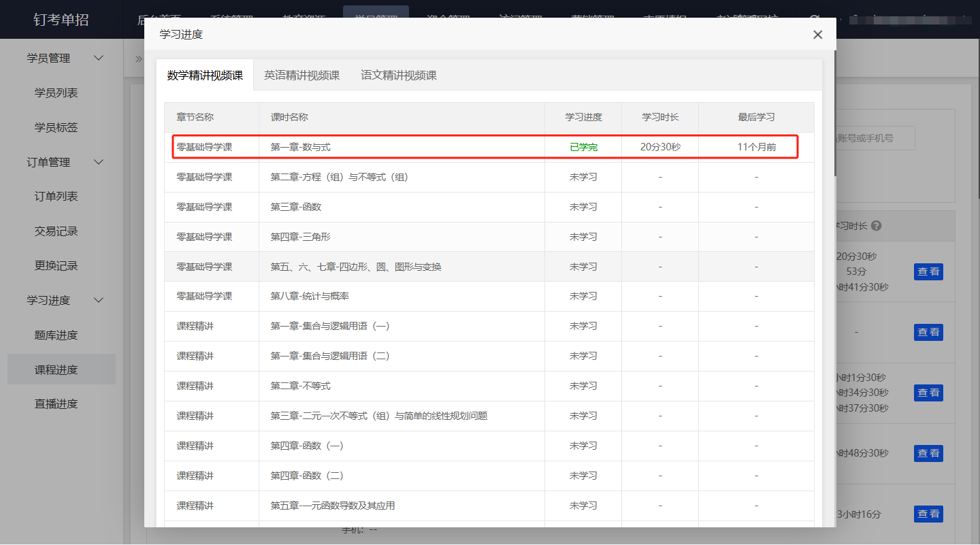Collapse the 订单管理 sidebar group chevron
This screenshot has width=980, height=545.
tap(99, 162)
